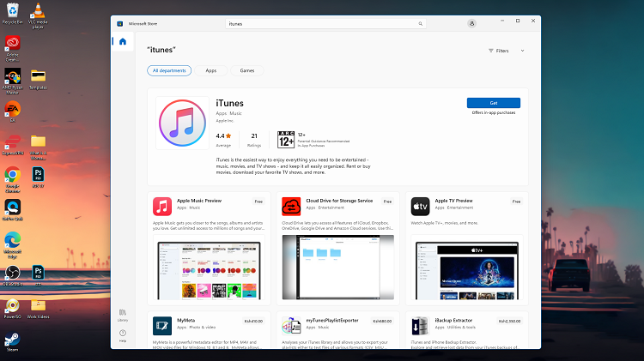Click the IARC 12+ rating badge
The image size is (644, 361).
(286, 140)
